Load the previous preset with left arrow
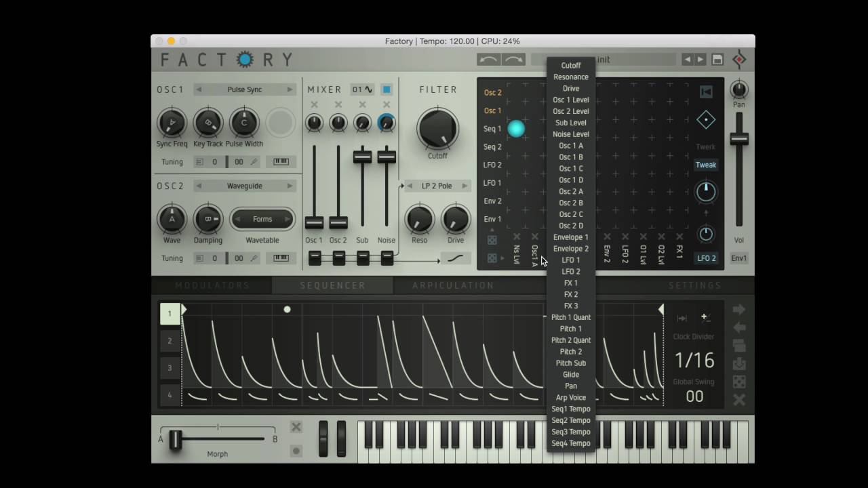This screenshot has height=488, width=868. (688, 60)
